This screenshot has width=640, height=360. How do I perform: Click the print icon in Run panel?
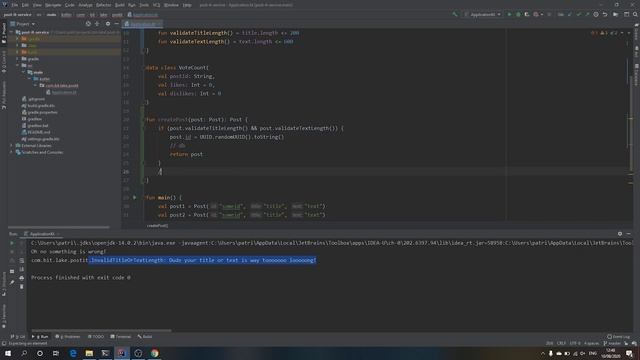pyautogui.click(x=22, y=278)
